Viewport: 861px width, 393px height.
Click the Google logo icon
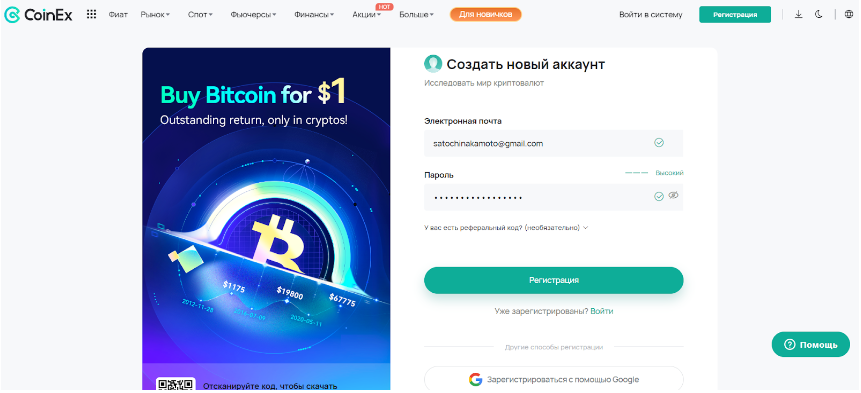[x=476, y=379]
